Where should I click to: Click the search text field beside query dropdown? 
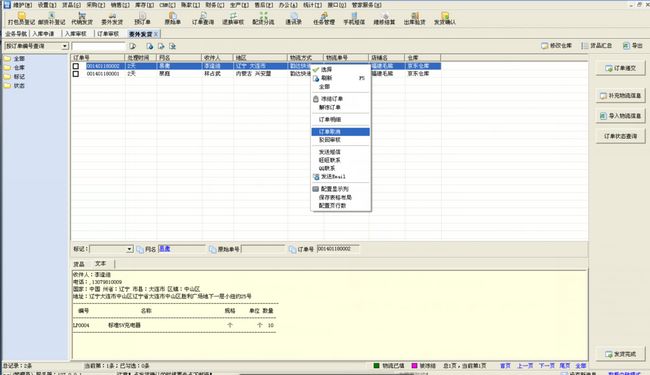point(98,46)
